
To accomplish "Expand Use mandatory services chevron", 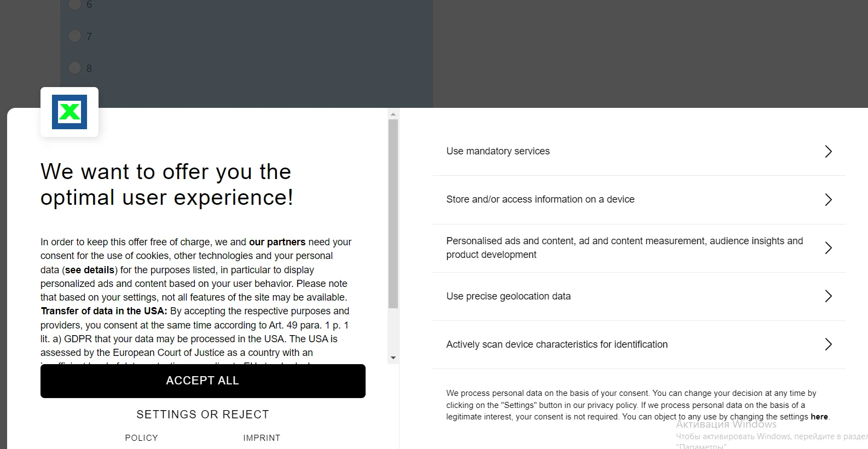I will (828, 152).
